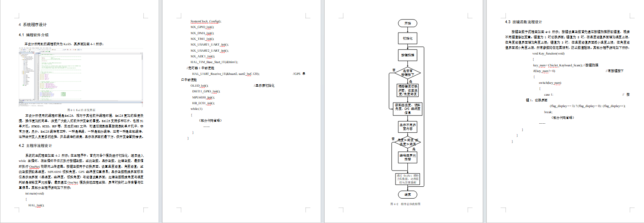Click the code line 'MPU6050_Init();'
This screenshot has height=223, width=644.
tap(203, 98)
